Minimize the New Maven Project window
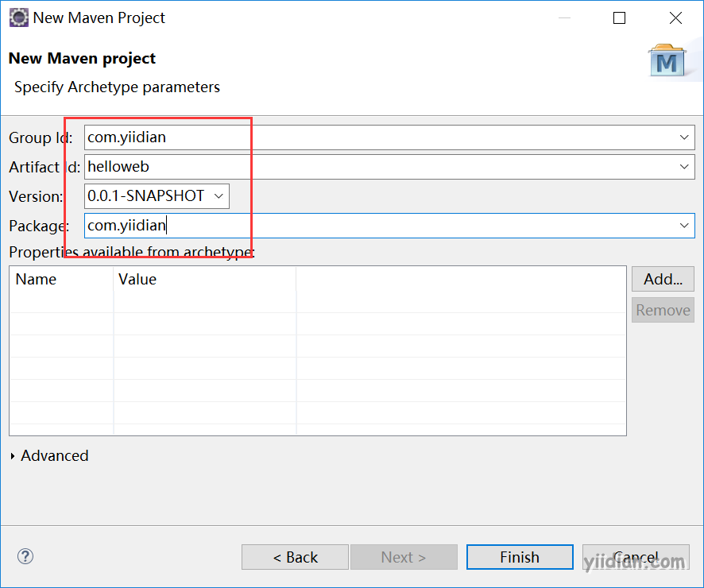Screen dimensions: 704x588 [x=564, y=18]
